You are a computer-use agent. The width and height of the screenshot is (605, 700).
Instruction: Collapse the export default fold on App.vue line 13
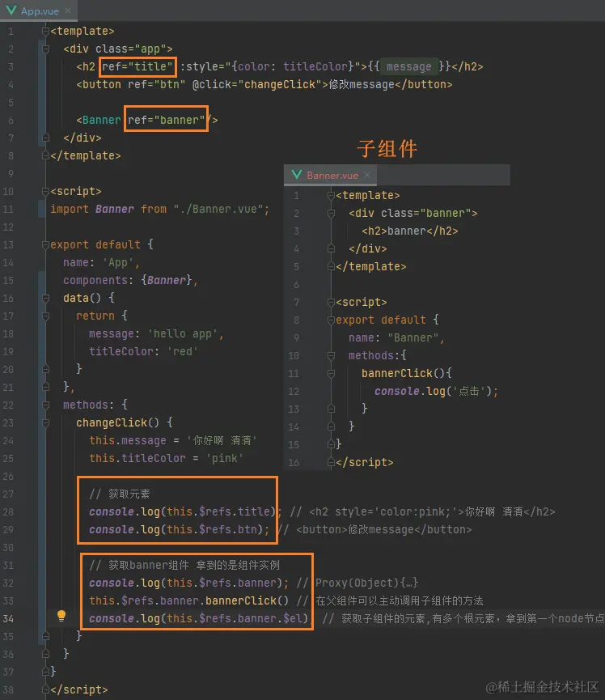(45, 244)
